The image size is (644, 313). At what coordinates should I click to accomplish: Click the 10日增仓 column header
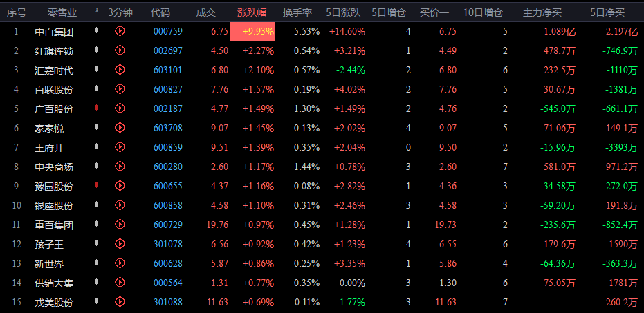[483, 12]
